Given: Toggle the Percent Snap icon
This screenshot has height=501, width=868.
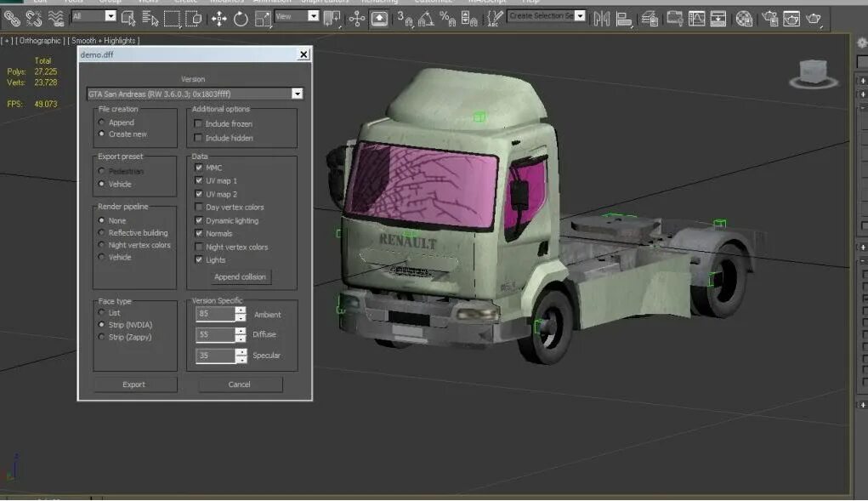Looking at the screenshot, I should click(447, 19).
